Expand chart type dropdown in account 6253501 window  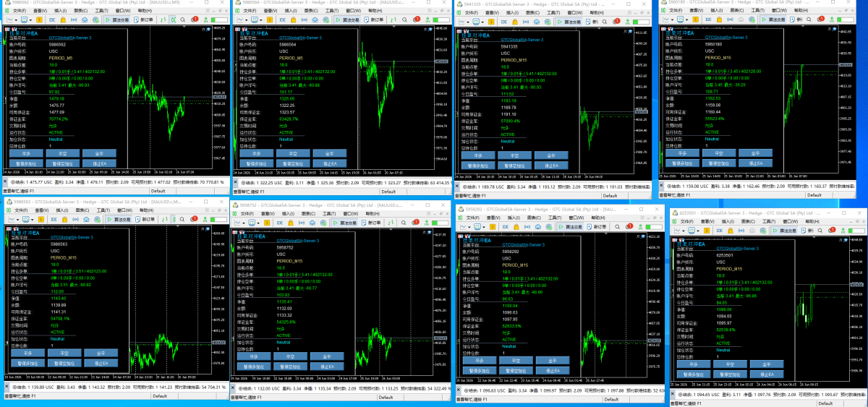(x=683, y=231)
